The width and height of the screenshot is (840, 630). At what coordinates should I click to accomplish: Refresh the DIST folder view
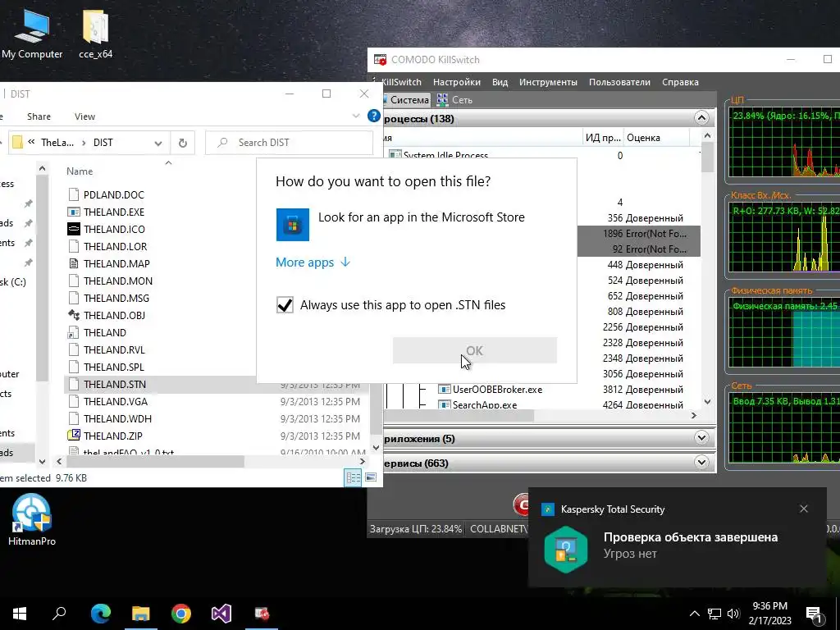(183, 143)
